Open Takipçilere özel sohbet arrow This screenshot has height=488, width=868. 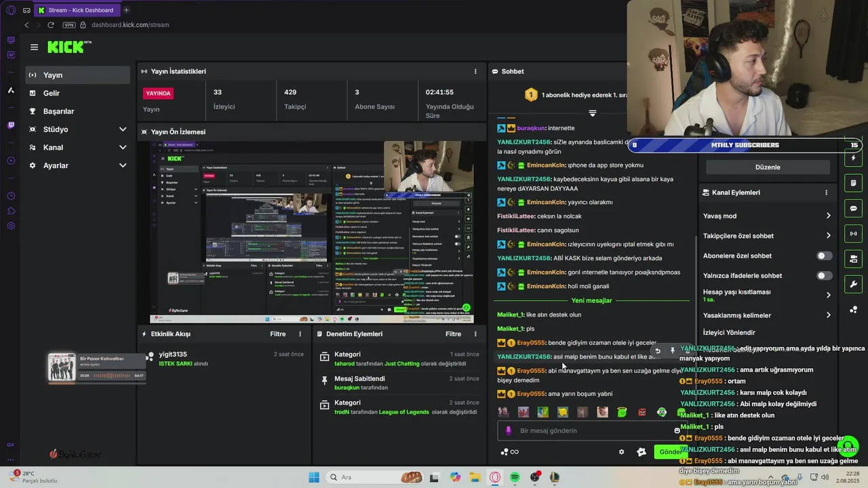[x=828, y=236]
